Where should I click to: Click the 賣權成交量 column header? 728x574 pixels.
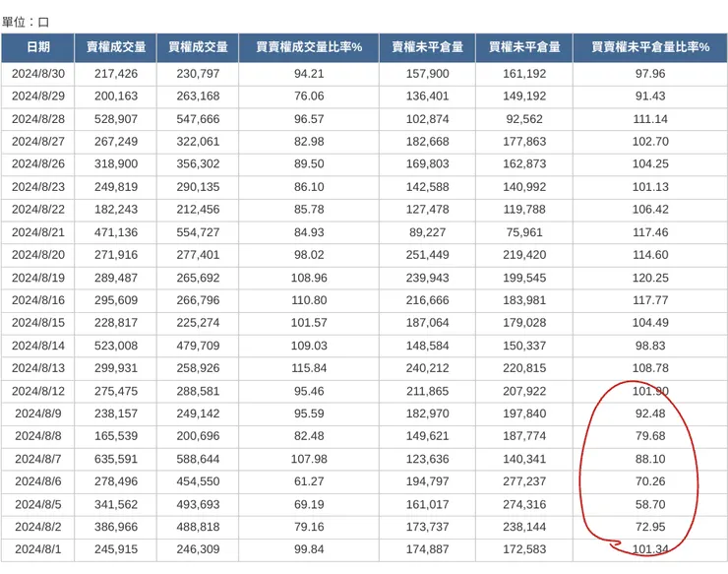click(x=116, y=47)
